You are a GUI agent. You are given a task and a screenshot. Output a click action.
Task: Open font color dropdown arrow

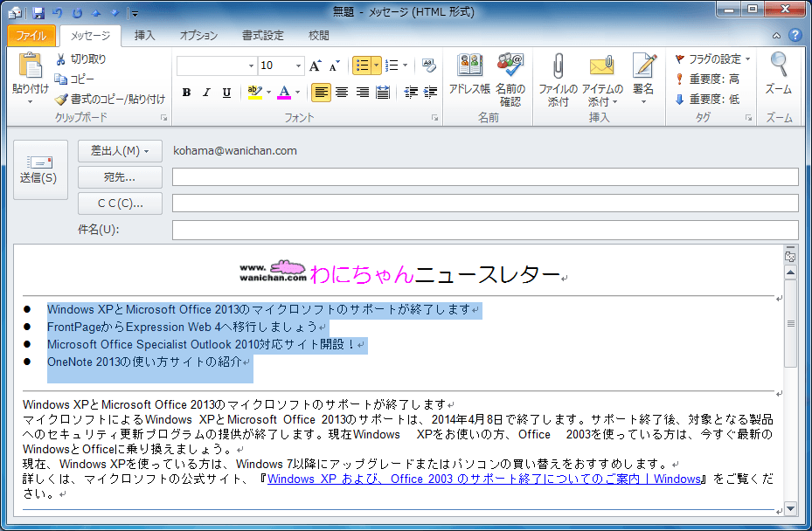click(297, 93)
